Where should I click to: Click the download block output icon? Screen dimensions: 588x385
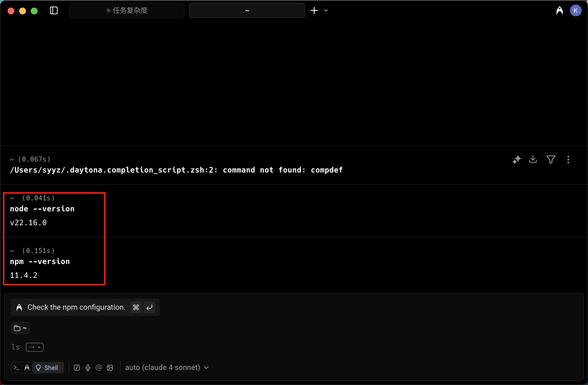tap(533, 159)
